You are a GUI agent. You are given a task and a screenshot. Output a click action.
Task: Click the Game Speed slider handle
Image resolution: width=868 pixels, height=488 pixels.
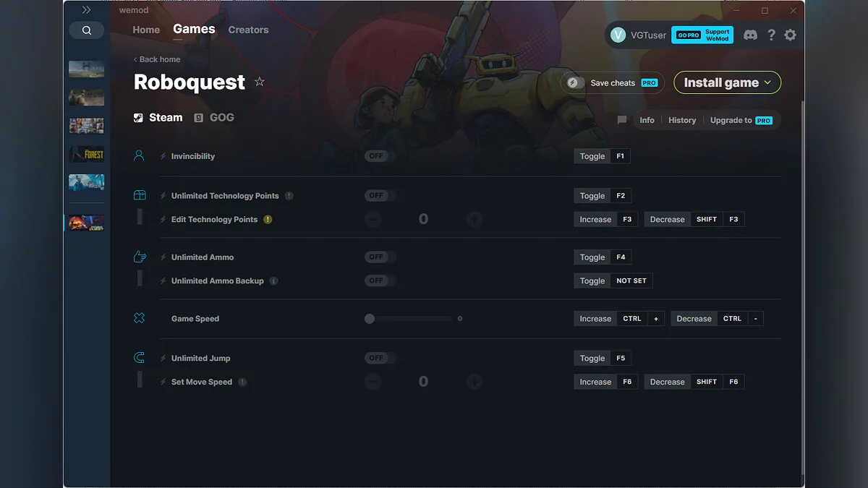click(370, 319)
